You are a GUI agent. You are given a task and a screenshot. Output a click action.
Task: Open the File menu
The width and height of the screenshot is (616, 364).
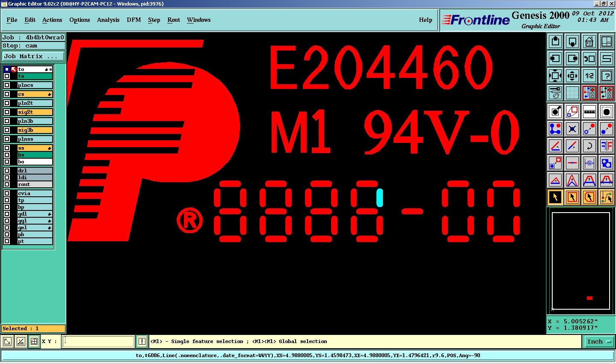[12, 20]
